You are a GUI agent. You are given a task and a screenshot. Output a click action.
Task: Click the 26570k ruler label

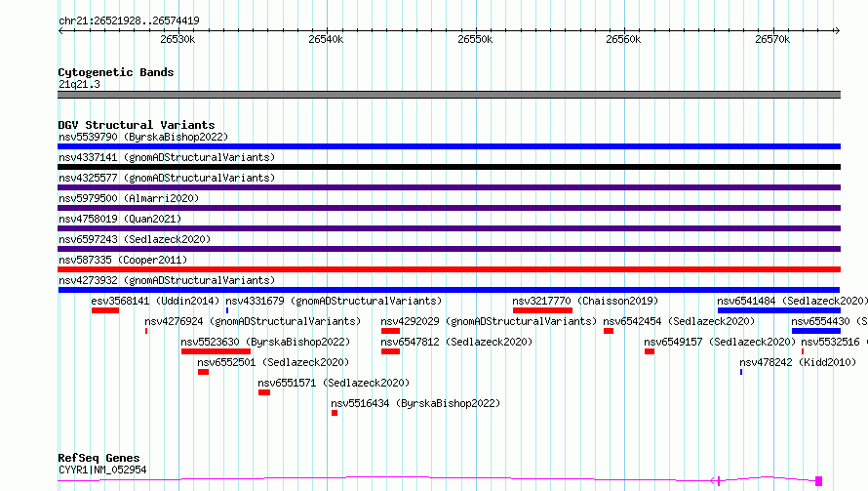pyautogui.click(x=772, y=39)
